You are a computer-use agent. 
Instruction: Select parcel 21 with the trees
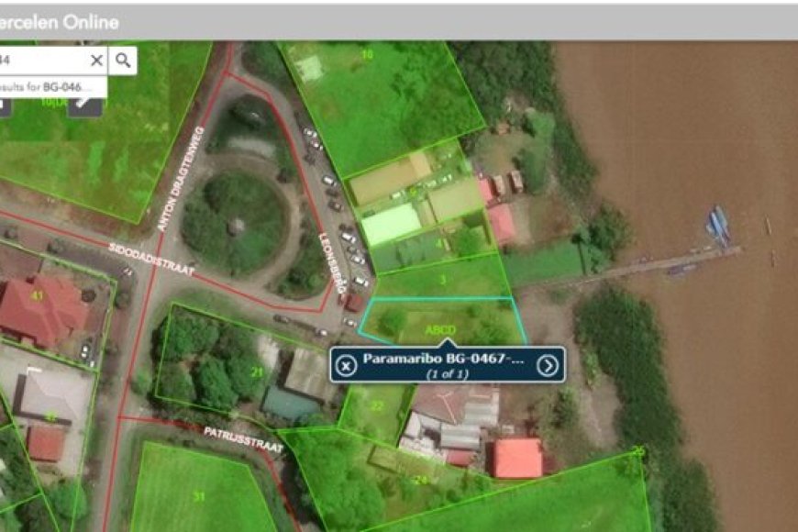257,372
